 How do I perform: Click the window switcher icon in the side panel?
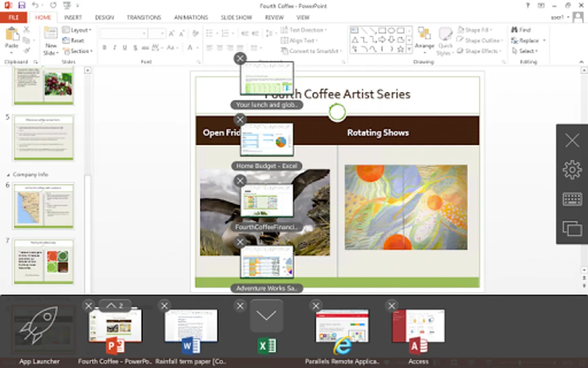pyautogui.click(x=572, y=228)
